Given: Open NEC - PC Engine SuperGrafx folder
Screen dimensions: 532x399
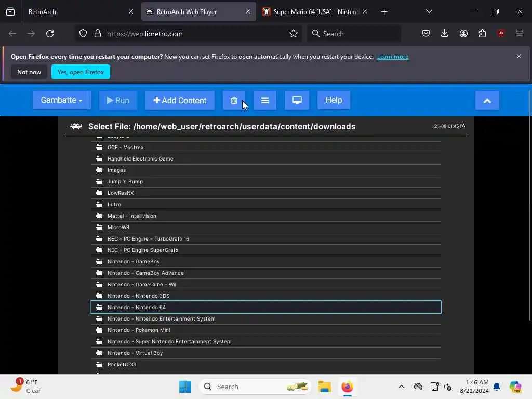Looking at the screenshot, I should pyautogui.click(x=265, y=250).
